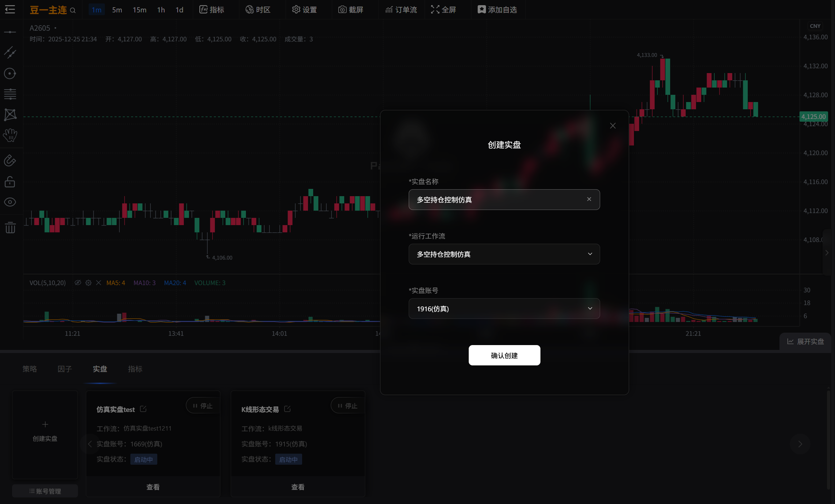Toggle lock drawings icon
Viewport: 835px width, 504px height.
pos(10,182)
